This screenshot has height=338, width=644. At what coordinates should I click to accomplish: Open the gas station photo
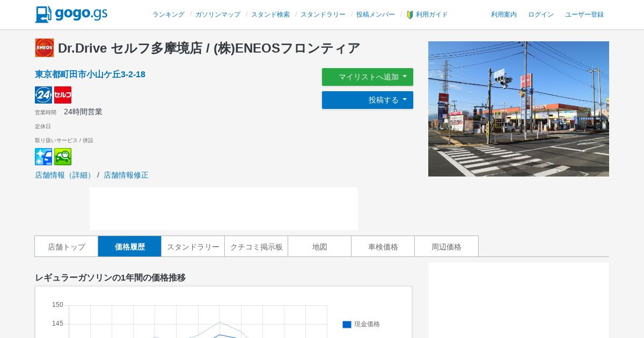pyautogui.click(x=518, y=109)
